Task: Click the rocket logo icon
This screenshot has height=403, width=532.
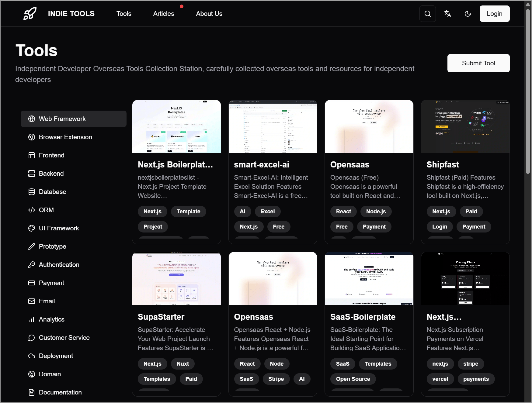Action: [x=30, y=14]
